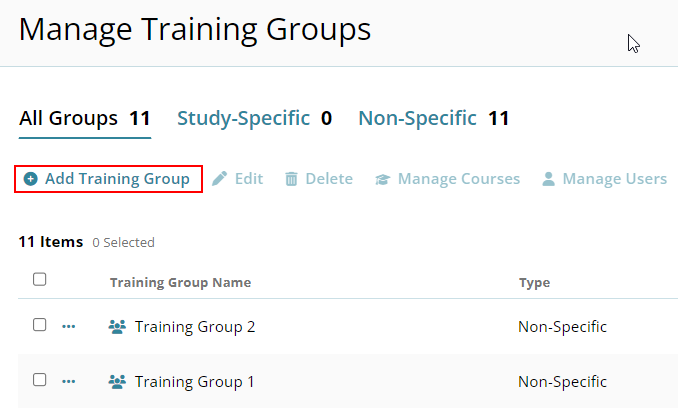Viewport: 678px width, 408px height.
Task: Open the ellipsis menu for Training Group 2
Action: coord(69,326)
